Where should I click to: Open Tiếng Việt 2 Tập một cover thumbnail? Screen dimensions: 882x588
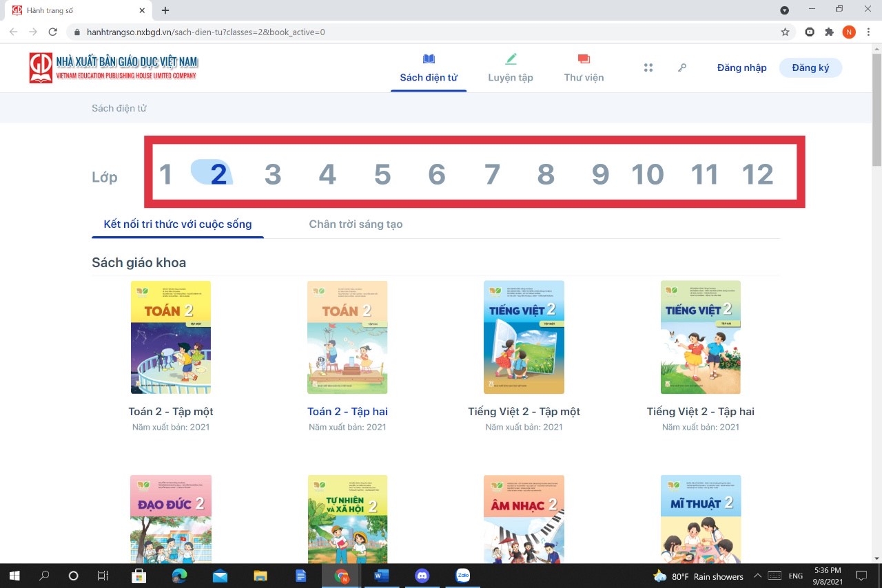pos(524,337)
